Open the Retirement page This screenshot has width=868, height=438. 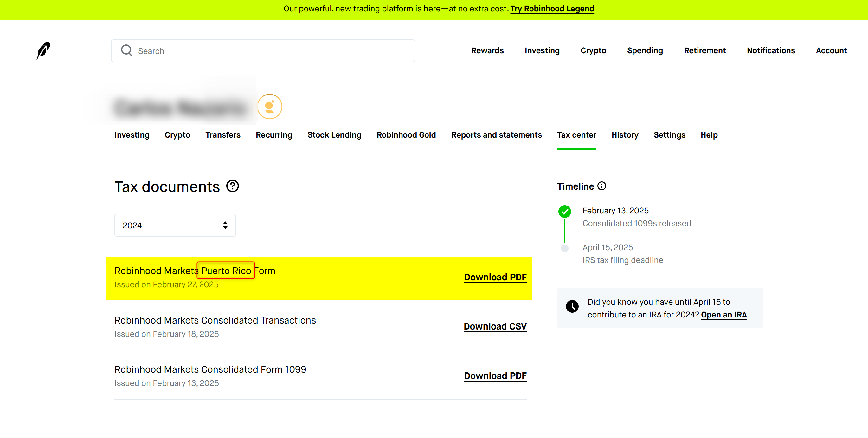pyautogui.click(x=704, y=50)
